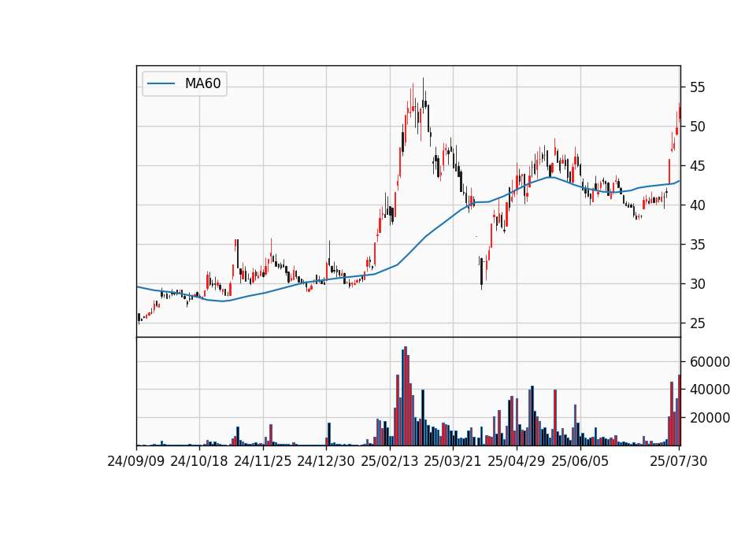
Task: Click the 40000 volume axis label
Action: click(710, 390)
